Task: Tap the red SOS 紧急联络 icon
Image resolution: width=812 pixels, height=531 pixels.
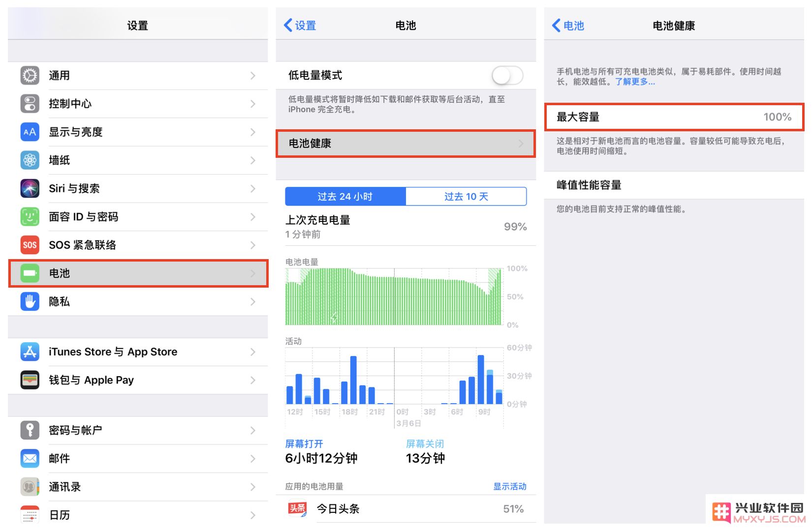Action: pos(30,245)
